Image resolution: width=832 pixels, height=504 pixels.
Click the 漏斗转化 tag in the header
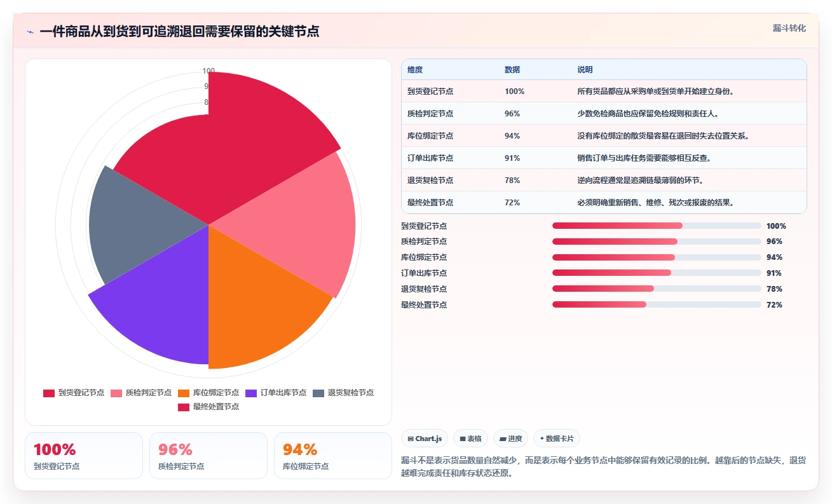(789, 28)
